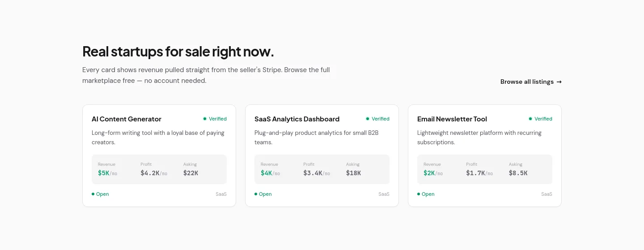Click the Verified badge on AI Content Generator

[215, 119]
